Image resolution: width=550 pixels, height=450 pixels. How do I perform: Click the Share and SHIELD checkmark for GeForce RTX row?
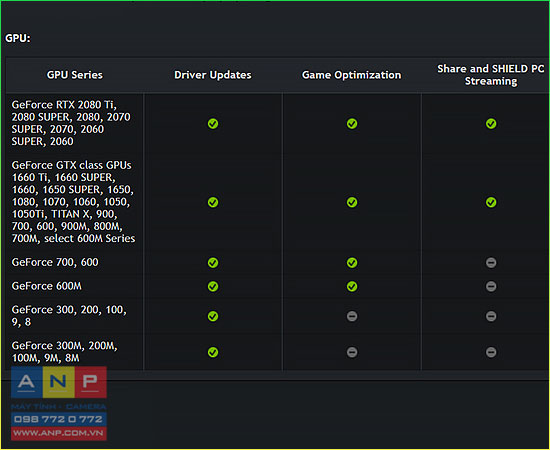491,123
